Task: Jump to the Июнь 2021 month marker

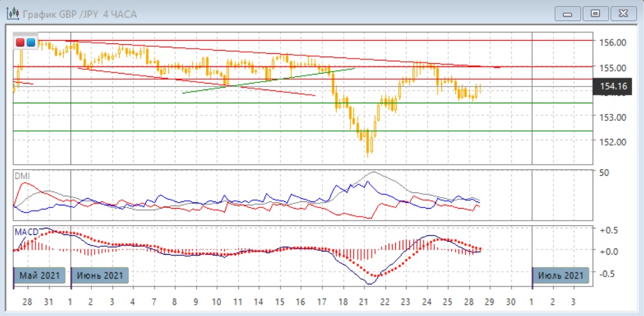Action: pyautogui.click(x=100, y=275)
